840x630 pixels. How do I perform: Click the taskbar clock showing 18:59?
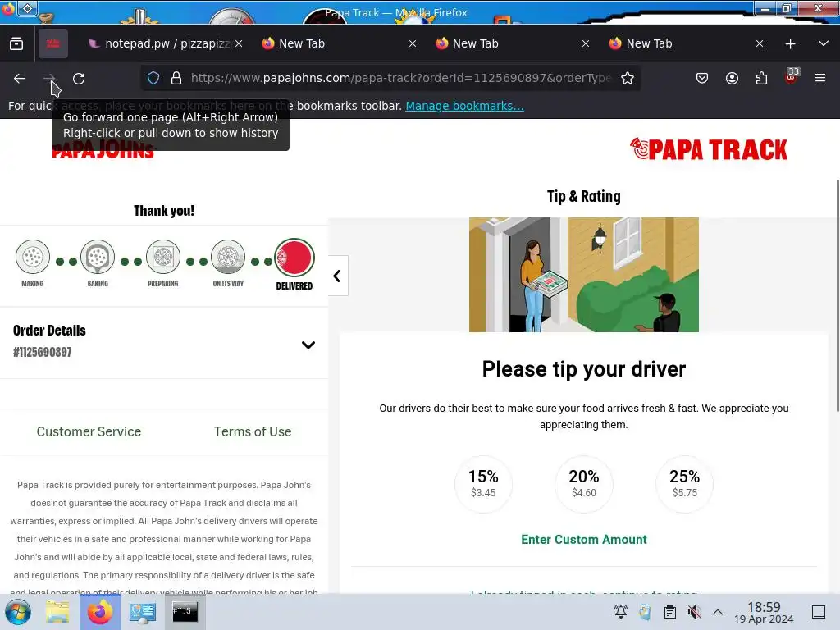point(764,612)
